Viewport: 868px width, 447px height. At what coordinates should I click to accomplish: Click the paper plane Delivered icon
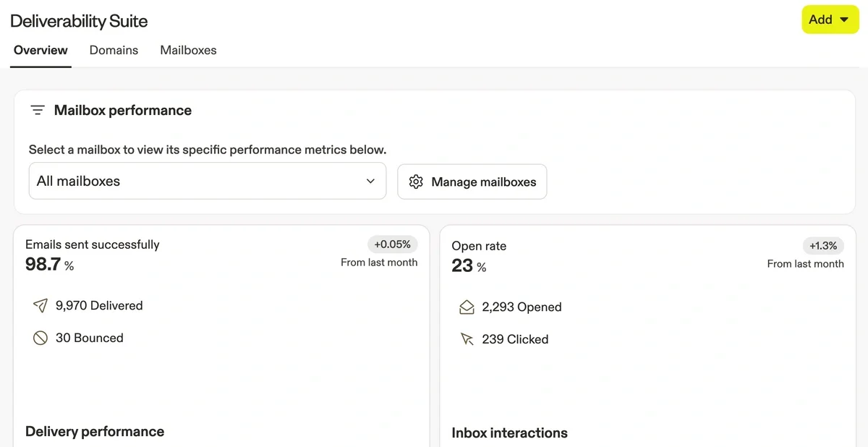tap(41, 306)
